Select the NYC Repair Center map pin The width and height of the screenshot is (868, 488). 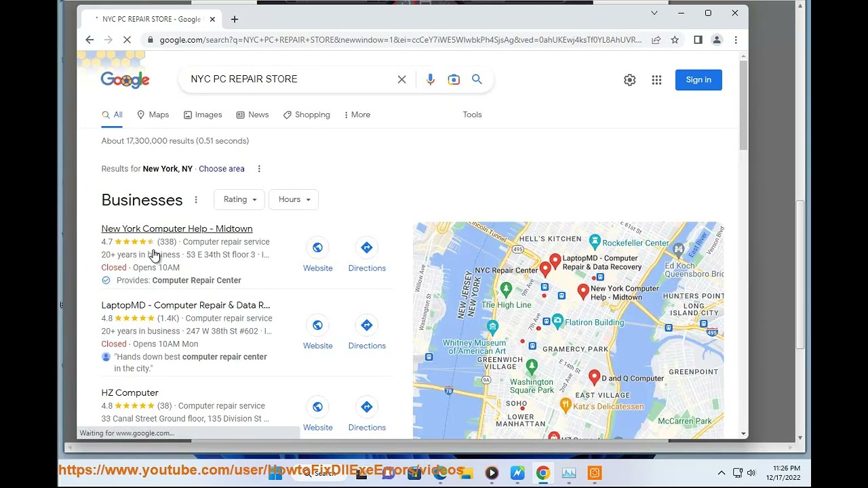(x=545, y=270)
